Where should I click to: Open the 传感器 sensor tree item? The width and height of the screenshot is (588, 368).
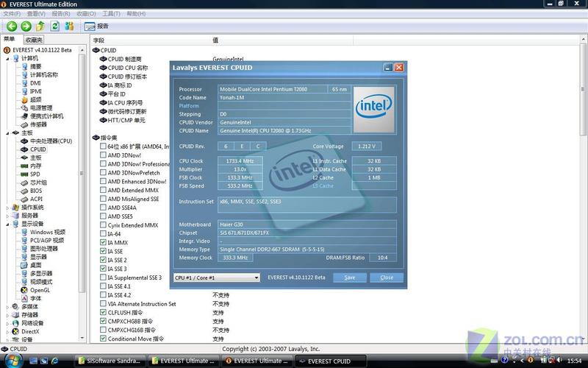pos(38,124)
